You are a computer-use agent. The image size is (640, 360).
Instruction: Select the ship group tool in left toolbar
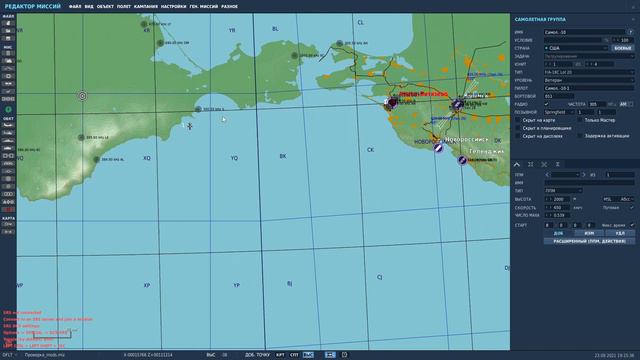pos(8,140)
